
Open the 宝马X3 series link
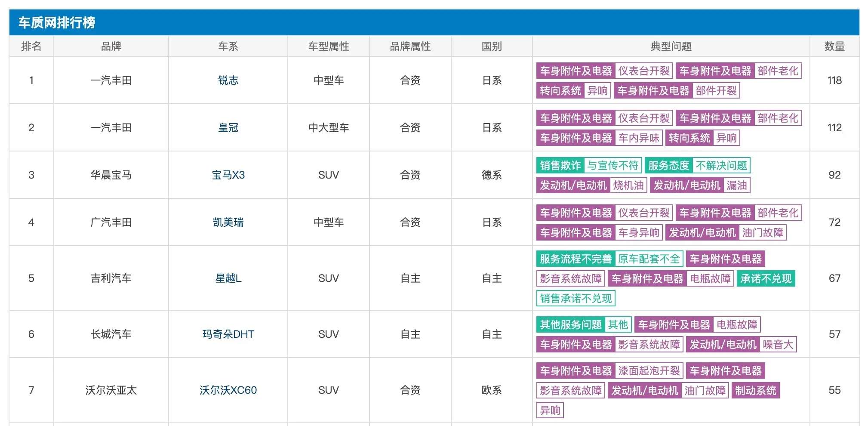[228, 175]
